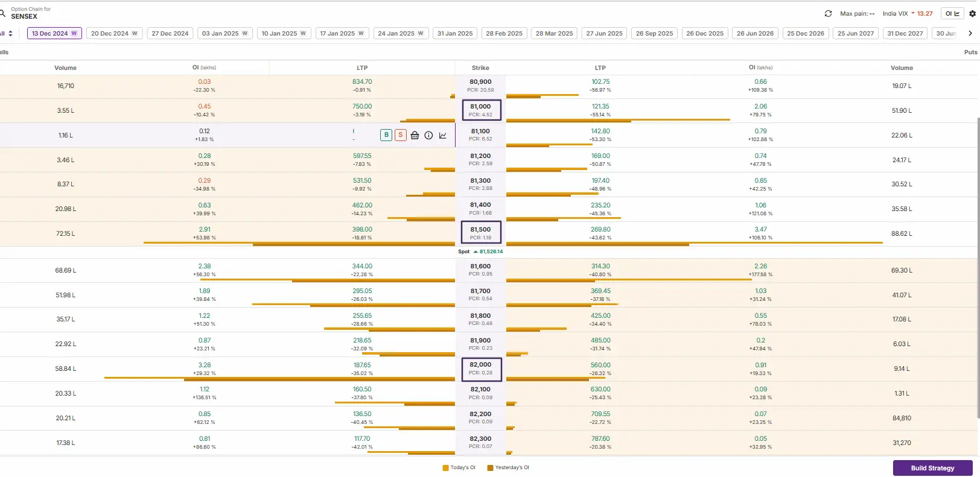Open info icon for 81,100 call
This screenshot has height=477, width=980.
pos(428,135)
